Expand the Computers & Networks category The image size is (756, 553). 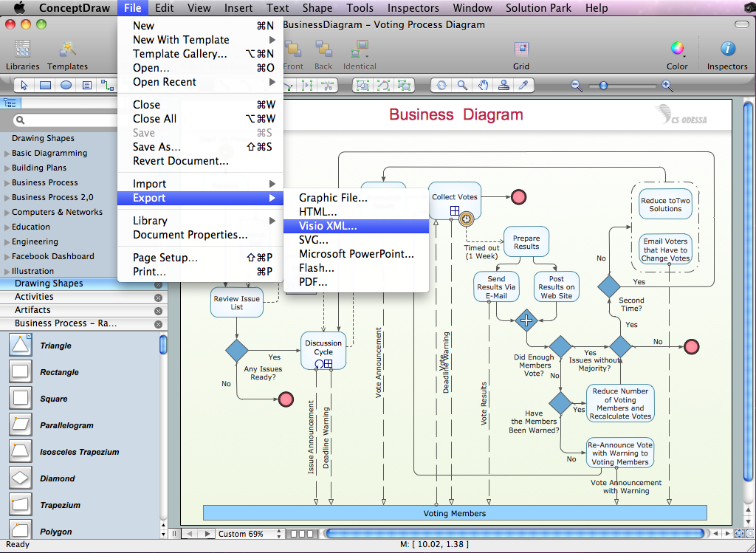[x=7, y=213]
